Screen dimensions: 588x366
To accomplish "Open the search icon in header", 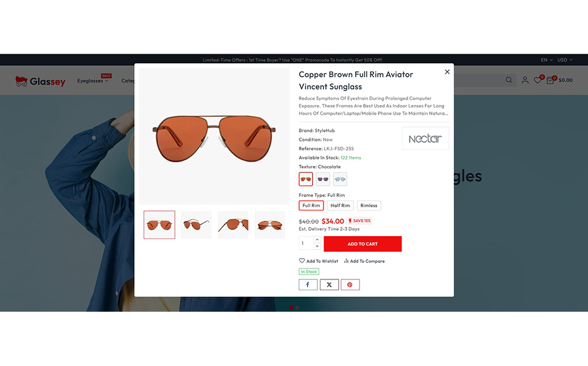I will (x=509, y=80).
